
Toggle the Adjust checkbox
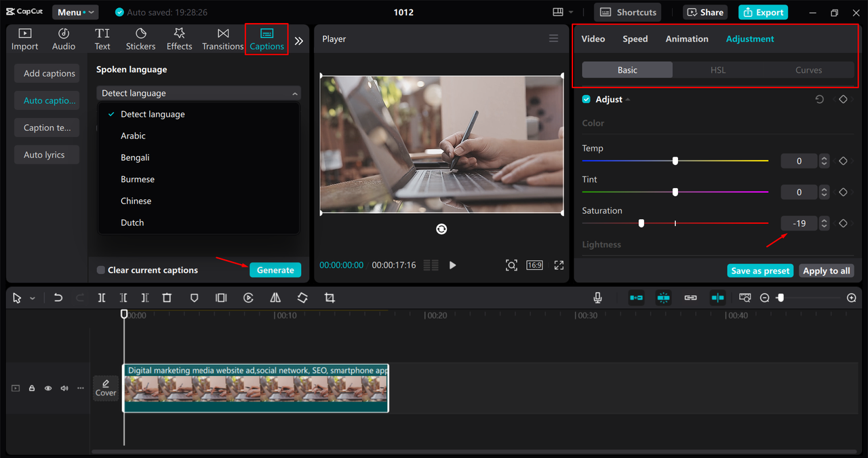pyautogui.click(x=587, y=99)
